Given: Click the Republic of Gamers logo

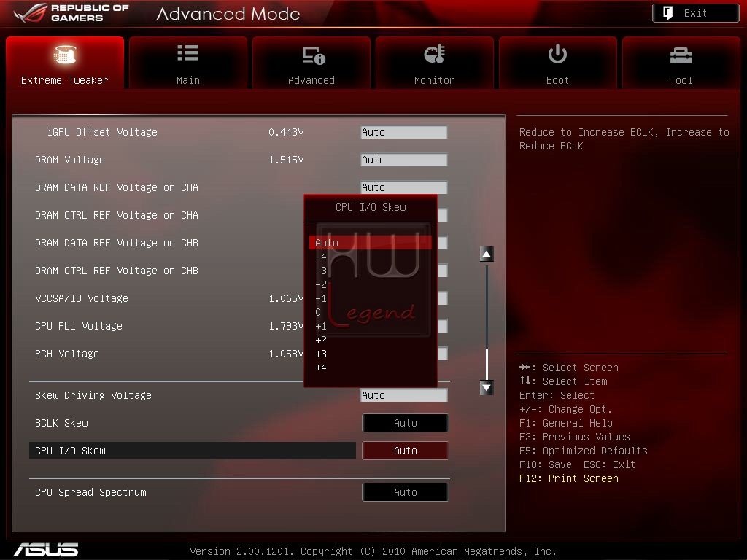Looking at the screenshot, I should pyautogui.click(x=71, y=13).
